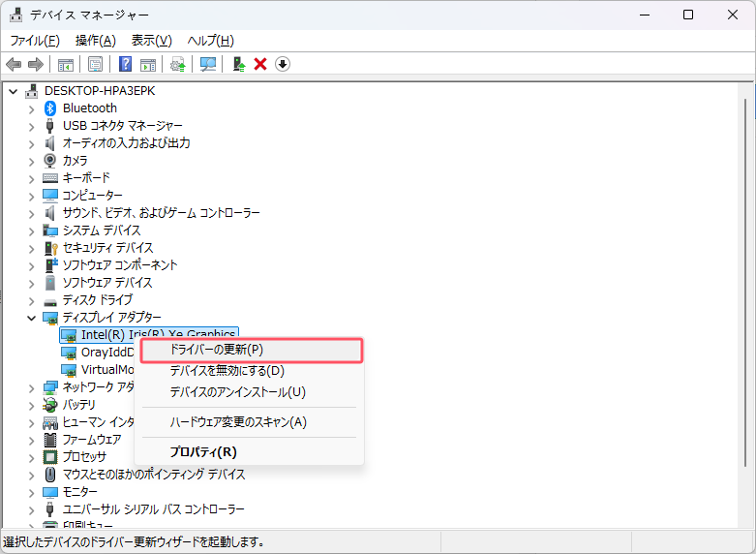Toggle the action pane toolbar icon
The image size is (756, 554).
pos(148,64)
